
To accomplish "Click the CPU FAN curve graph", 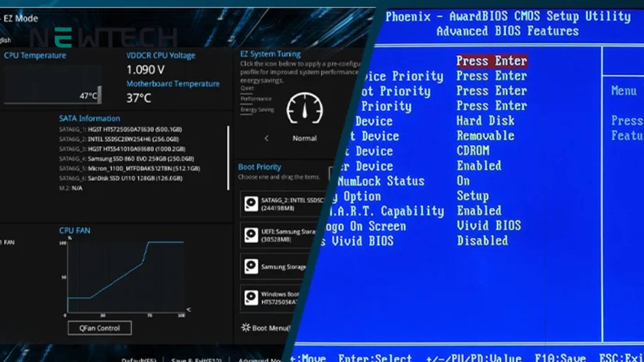I will point(126,277).
